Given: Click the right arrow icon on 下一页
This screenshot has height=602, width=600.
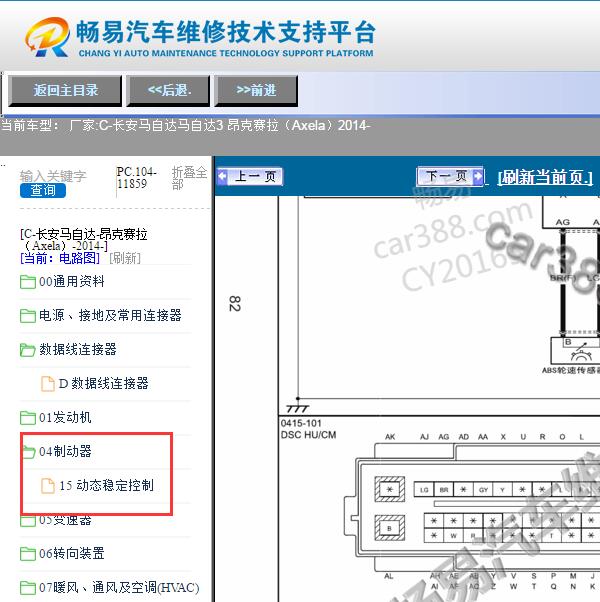Looking at the screenshot, I should (478, 177).
